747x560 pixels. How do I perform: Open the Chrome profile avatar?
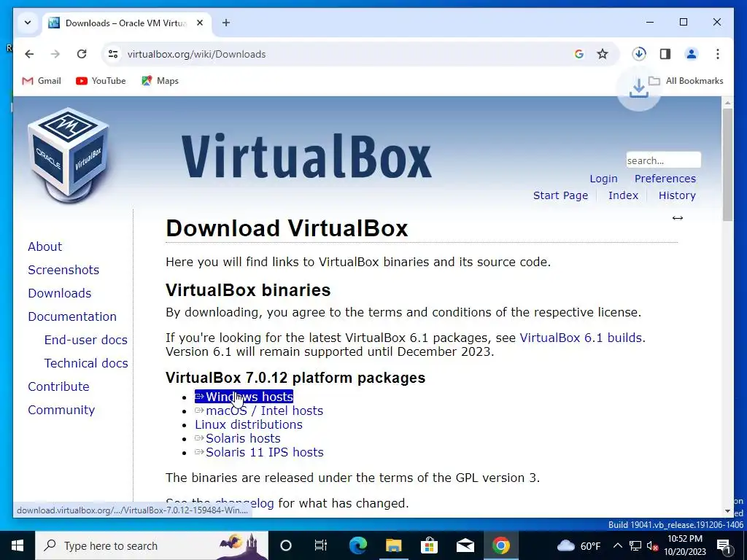[692, 54]
